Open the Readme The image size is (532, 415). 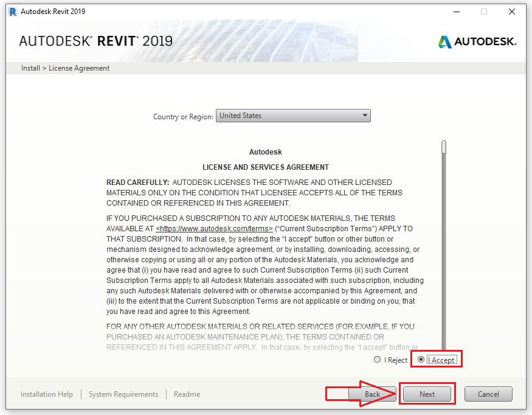pos(187,394)
